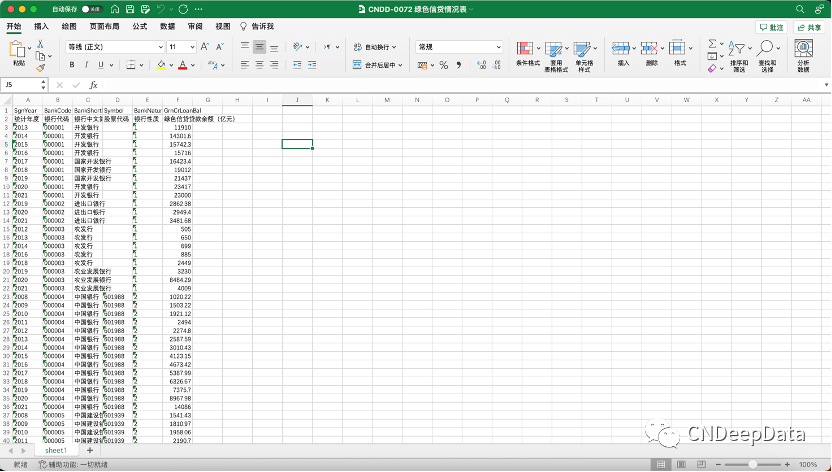The image size is (832, 472).
Task: Open the more options ellipsis in title bar
Action: (198, 9)
